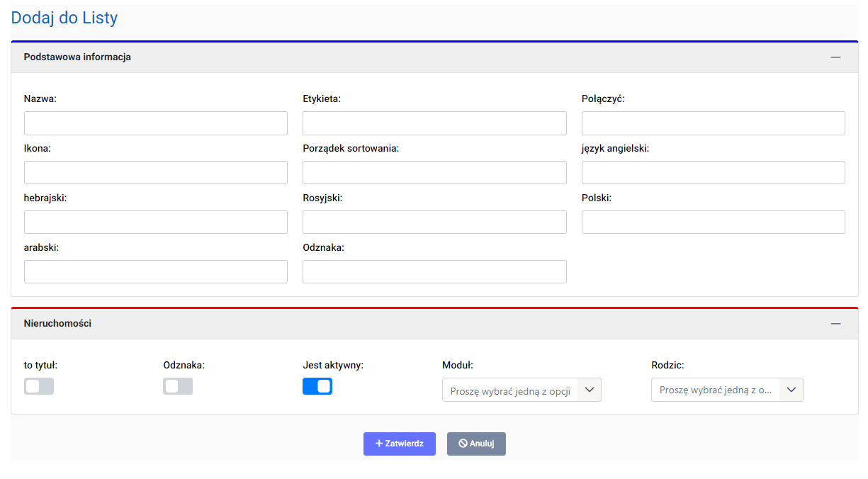Viewport: 868px width, 479px height.
Task: Open the Moduł dropdown
Action: [x=522, y=390]
